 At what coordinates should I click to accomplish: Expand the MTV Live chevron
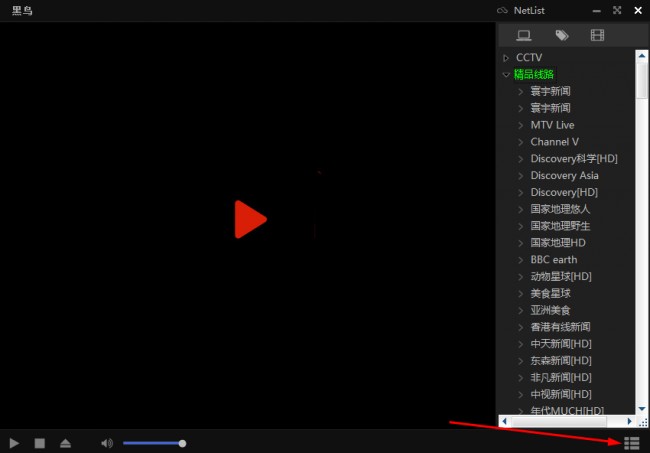(x=521, y=125)
